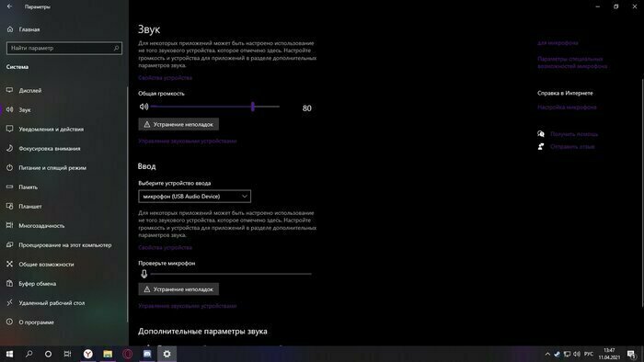Click the Отправить отзыв link
This screenshot has height=362, width=644.
pyautogui.click(x=572, y=146)
